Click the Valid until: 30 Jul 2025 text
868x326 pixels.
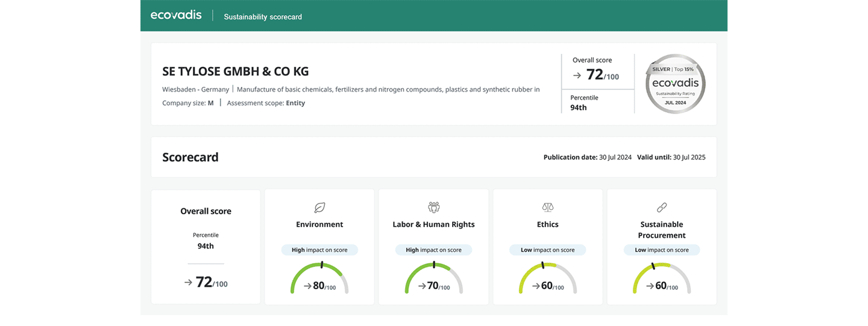[x=671, y=158]
